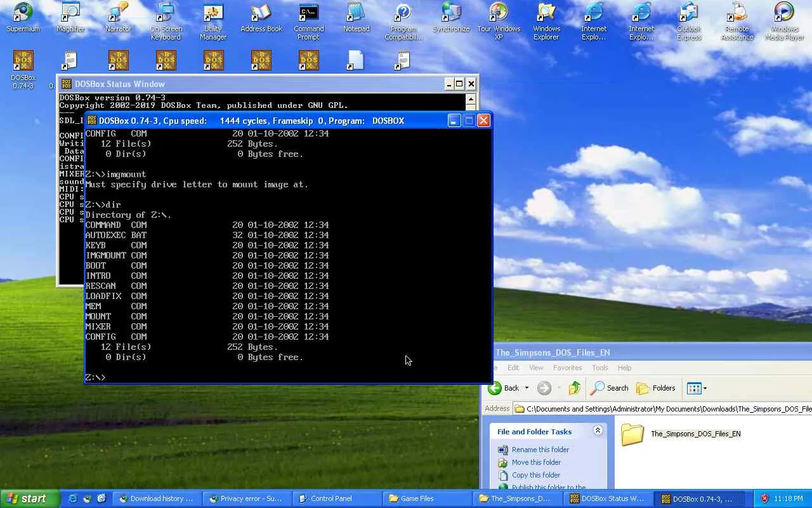Click the Notepad desktop icon

[x=356, y=18]
